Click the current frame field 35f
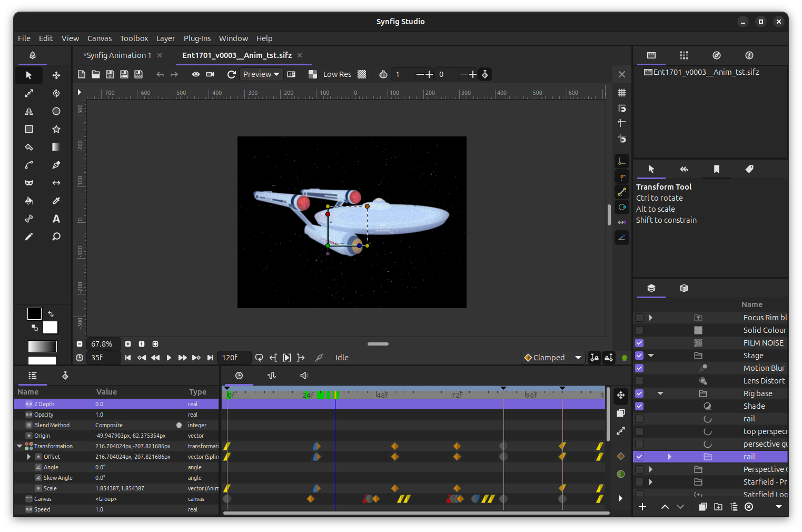Image resolution: width=802 pixels, height=532 pixels. (103, 358)
